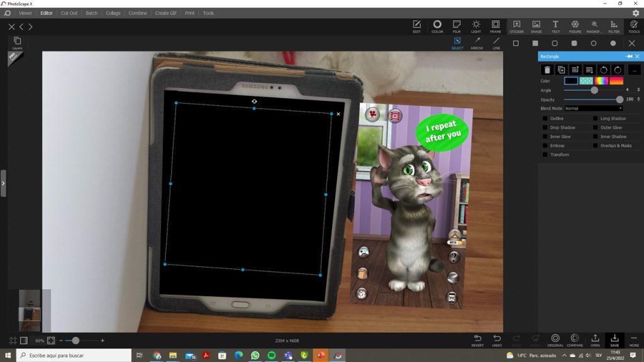Delete the rectangle with trash icon
Screen dimensions: 644x362
coord(547,70)
